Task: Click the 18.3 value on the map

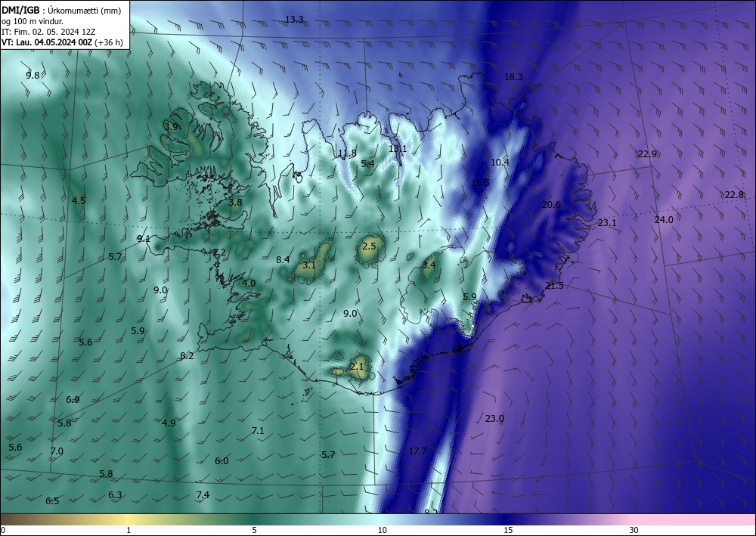Action: [x=513, y=76]
